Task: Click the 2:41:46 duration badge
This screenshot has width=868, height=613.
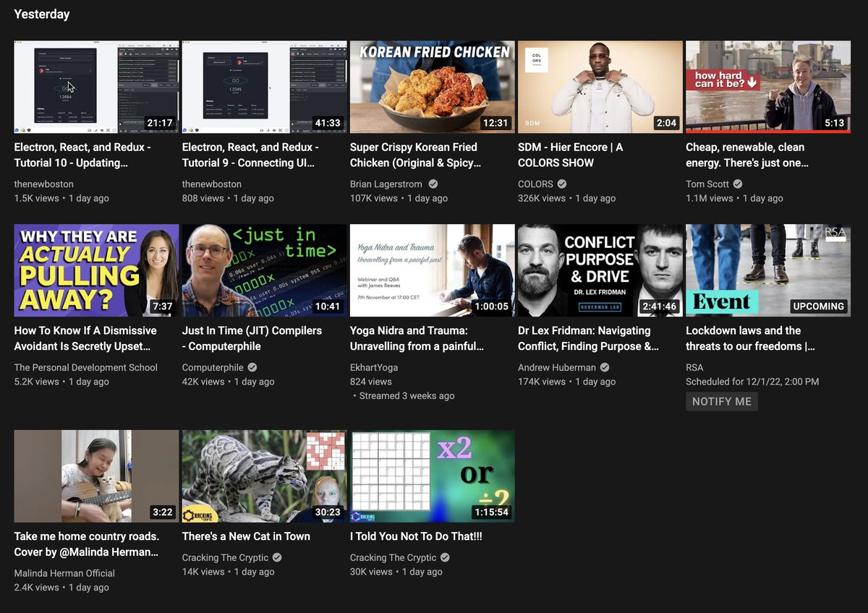Action: click(x=659, y=306)
